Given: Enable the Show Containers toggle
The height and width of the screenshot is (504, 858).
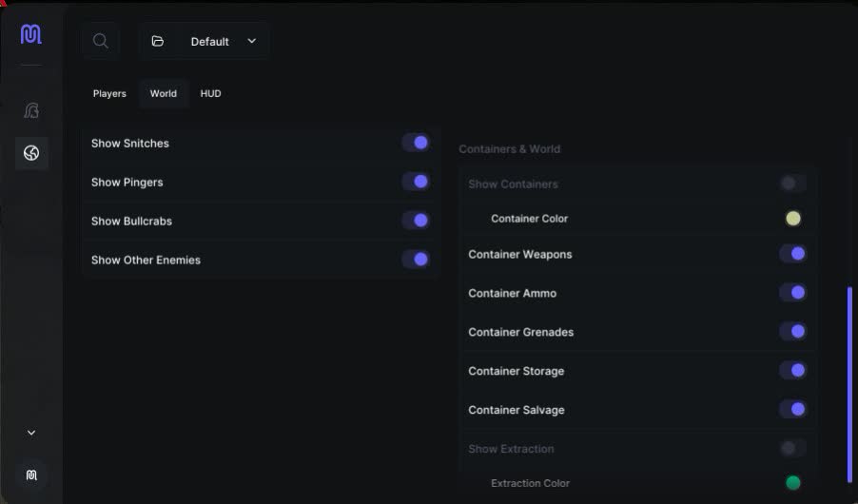Looking at the screenshot, I should [x=793, y=184].
